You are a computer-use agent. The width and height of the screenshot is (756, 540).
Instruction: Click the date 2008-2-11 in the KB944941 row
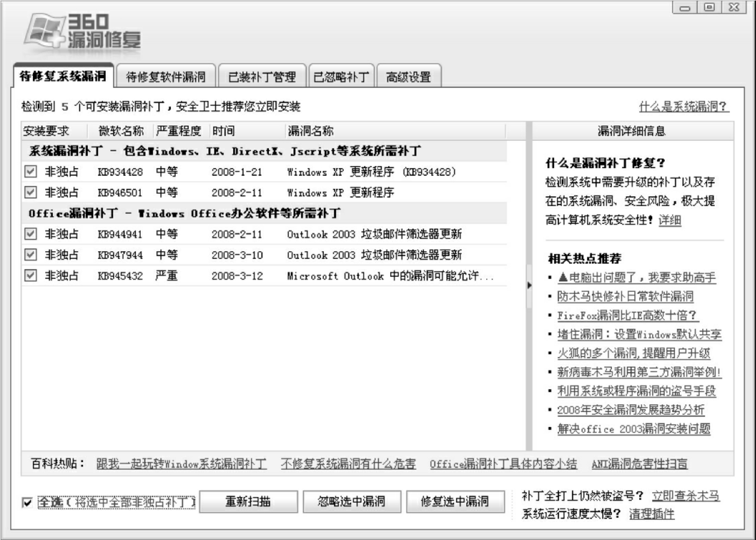click(x=237, y=234)
